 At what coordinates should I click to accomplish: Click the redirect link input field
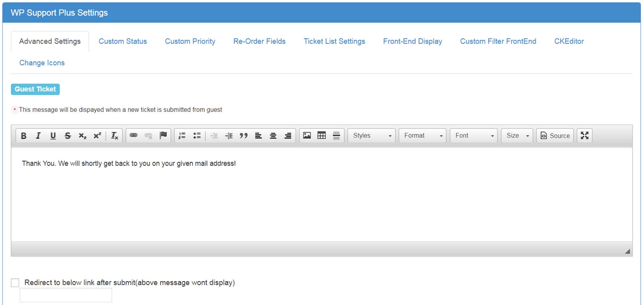(66, 295)
